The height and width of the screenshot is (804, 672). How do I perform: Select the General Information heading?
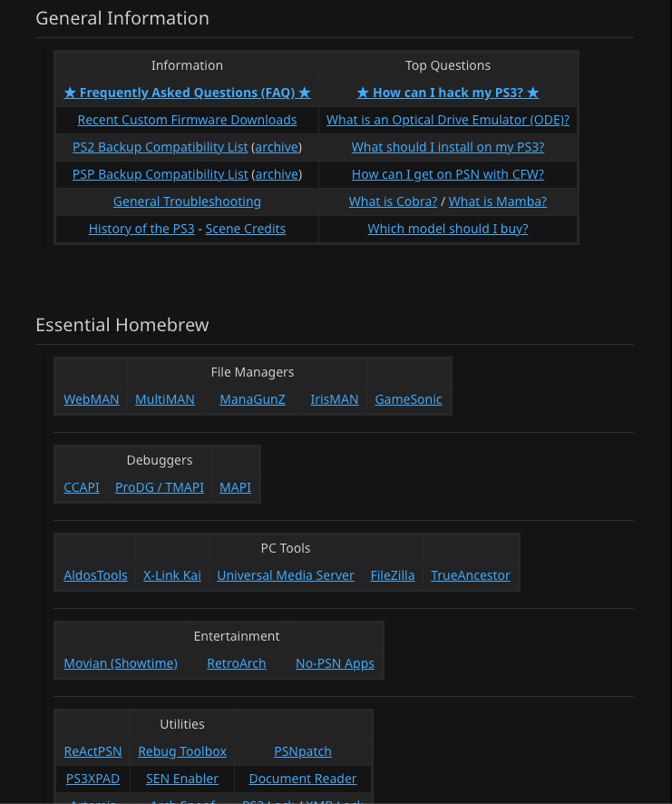(x=122, y=18)
